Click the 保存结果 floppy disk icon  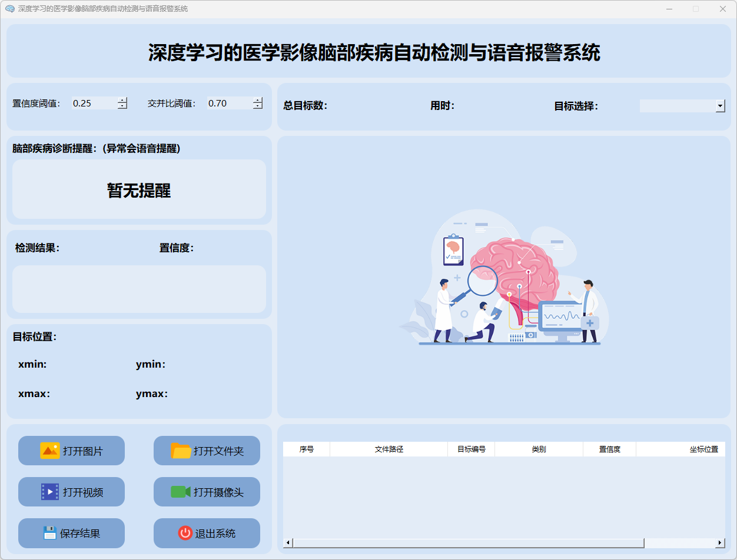coord(50,533)
